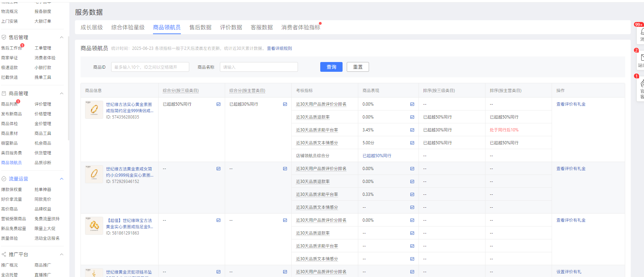
Task: Click the blue 查询 button
Action: pos(331,67)
